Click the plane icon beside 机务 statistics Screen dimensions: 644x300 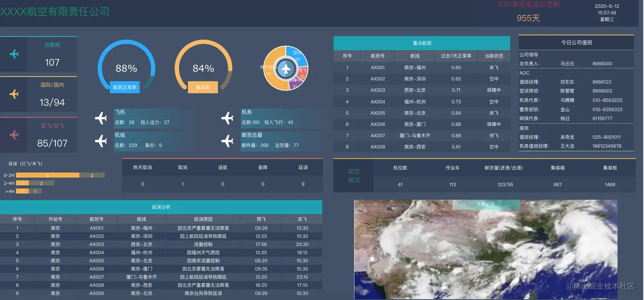pyautogui.click(x=227, y=118)
